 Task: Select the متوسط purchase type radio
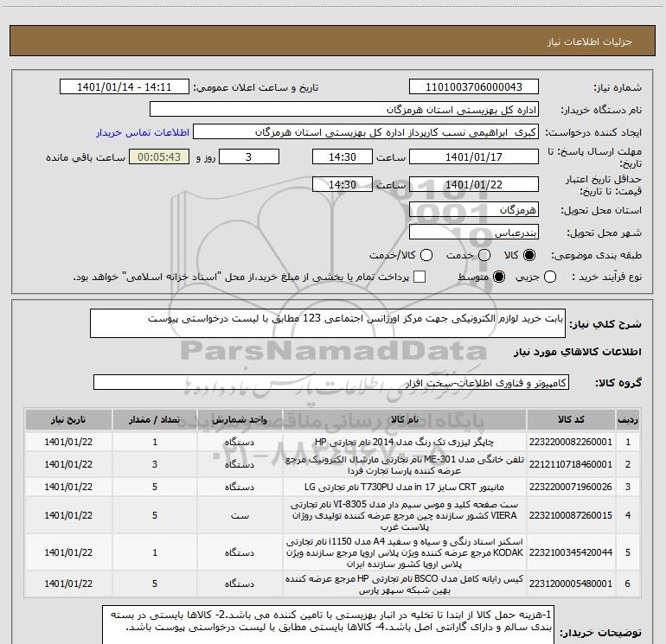coord(499,277)
